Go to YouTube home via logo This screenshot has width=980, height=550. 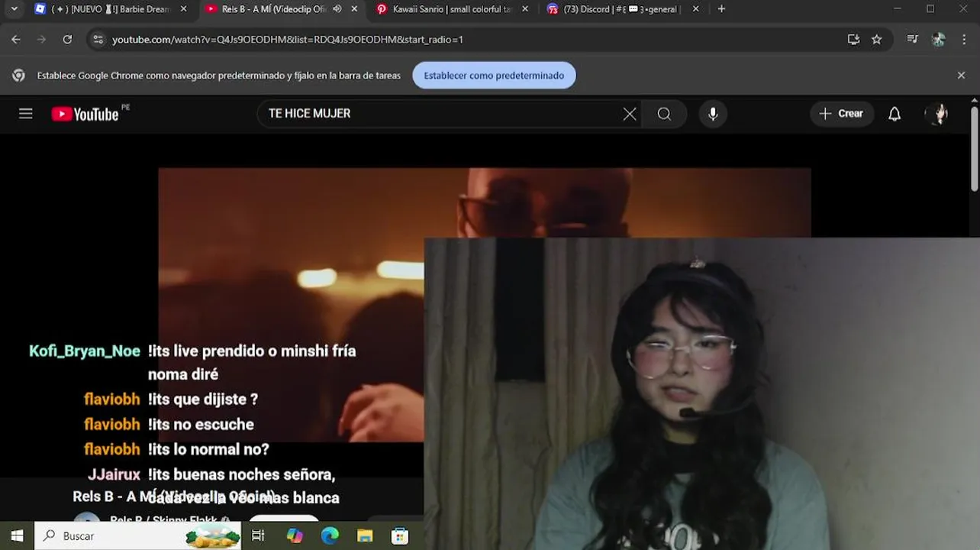click(x=85, y=114)
